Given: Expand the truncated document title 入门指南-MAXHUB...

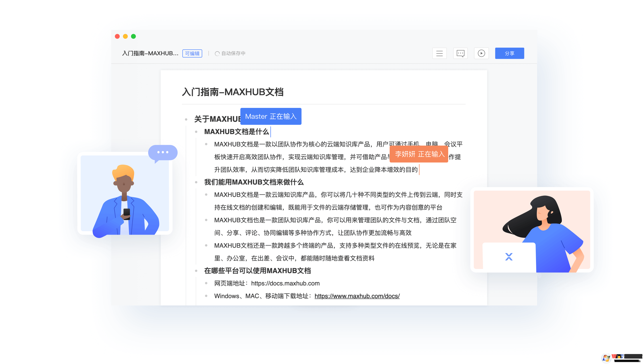Looking at the screenshot, I should 150,53.
